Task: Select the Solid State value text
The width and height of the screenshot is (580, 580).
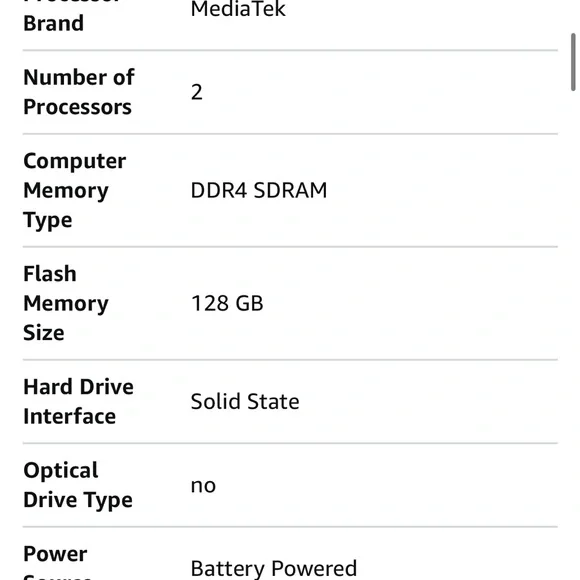Action: coord(245,402)
